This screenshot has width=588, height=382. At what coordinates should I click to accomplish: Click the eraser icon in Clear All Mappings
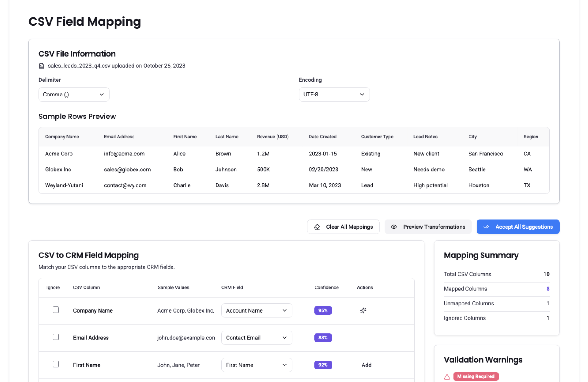tap(317, 227)
